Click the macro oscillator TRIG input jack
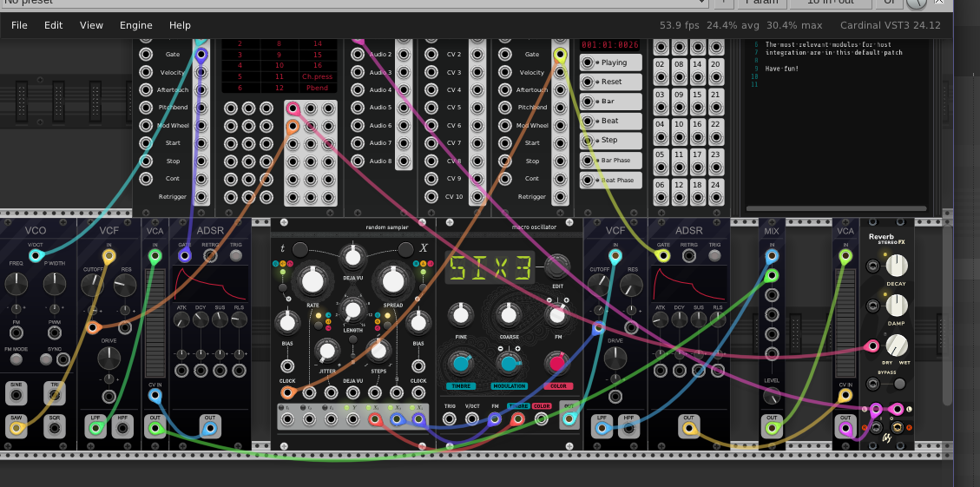980x487 pixels. pos(450,419)
